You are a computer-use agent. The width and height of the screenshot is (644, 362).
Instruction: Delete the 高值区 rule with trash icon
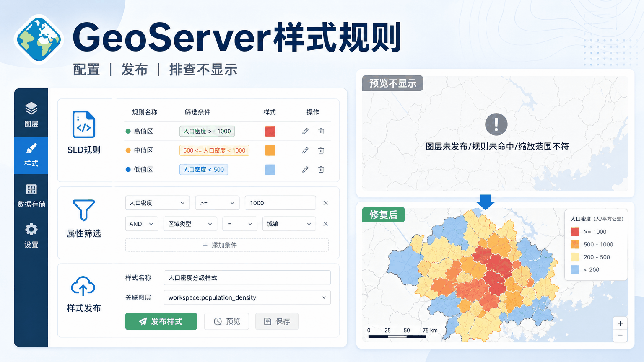(321, 131)
